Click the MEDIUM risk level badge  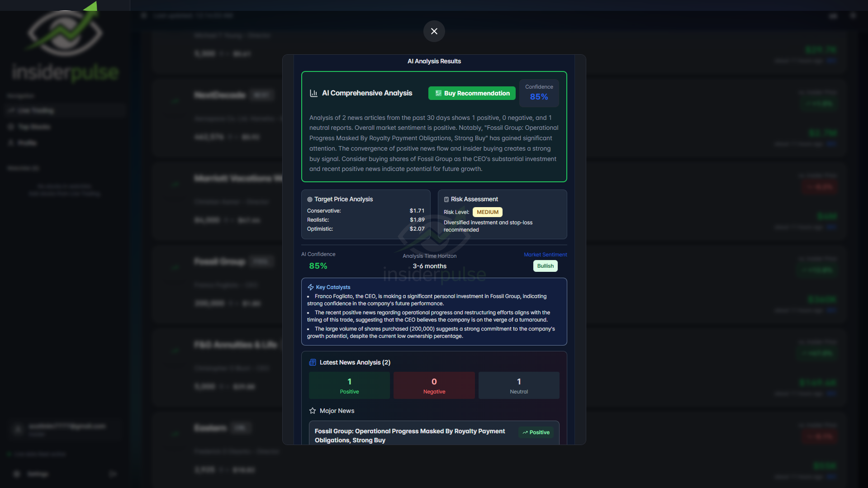487,212
